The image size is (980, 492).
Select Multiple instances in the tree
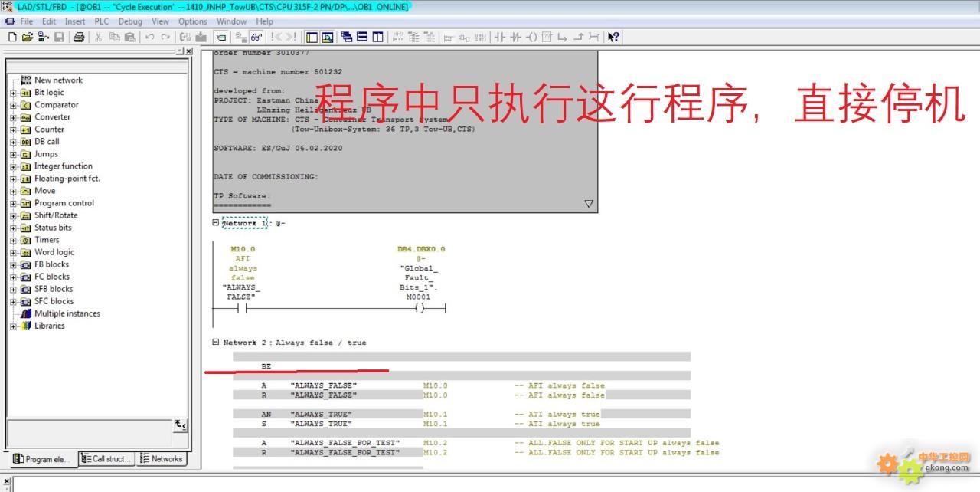click(67, 313)
